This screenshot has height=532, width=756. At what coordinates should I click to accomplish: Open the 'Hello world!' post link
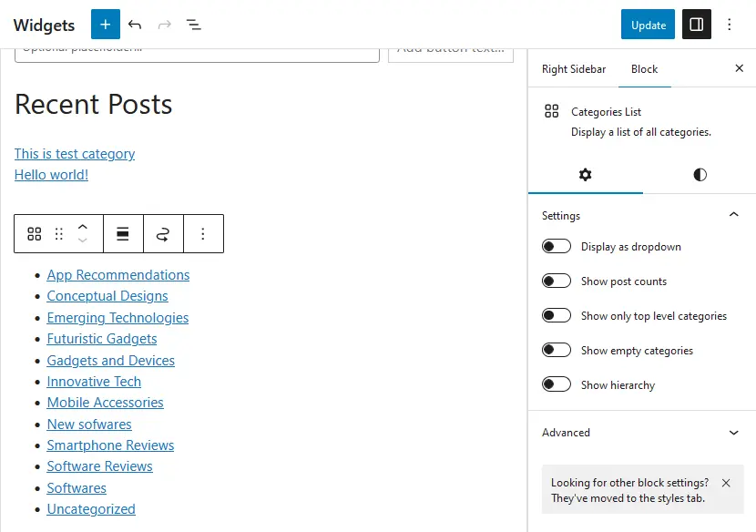(52, 175)
